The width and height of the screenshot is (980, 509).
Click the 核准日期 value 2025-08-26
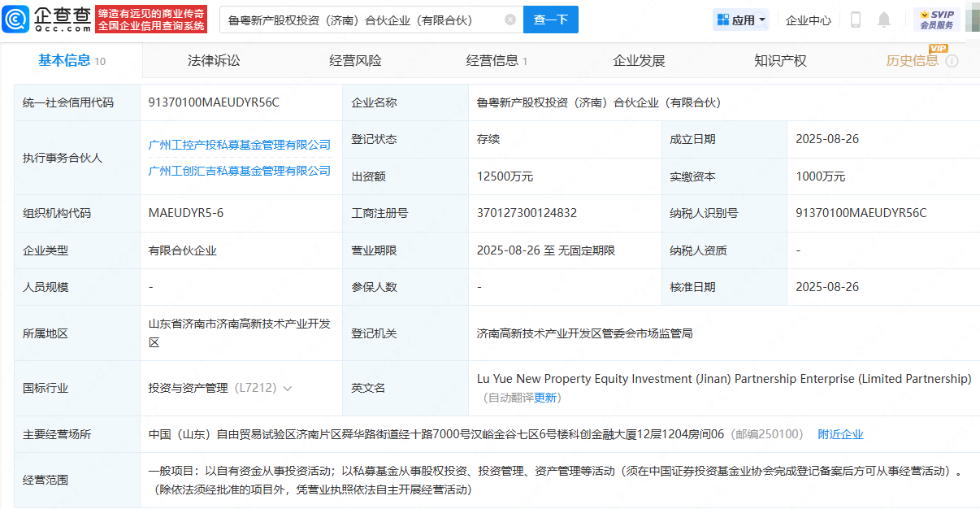pos(827,287)
